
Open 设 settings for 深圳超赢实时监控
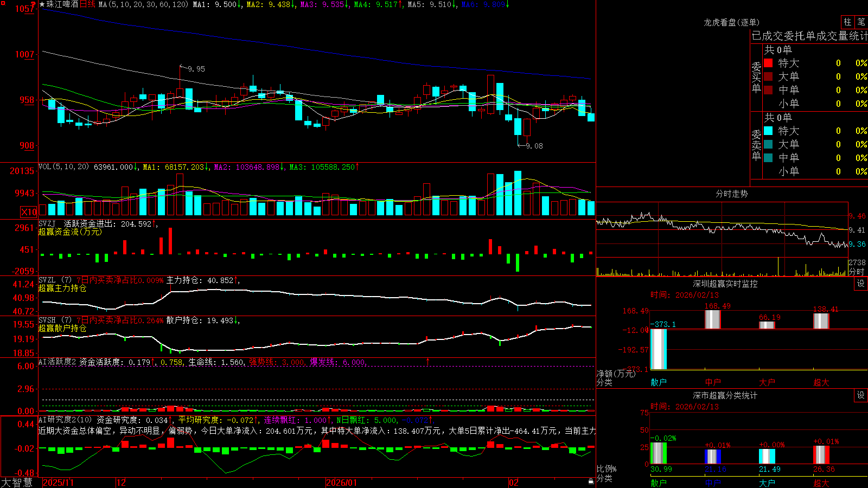coord(861,284)
